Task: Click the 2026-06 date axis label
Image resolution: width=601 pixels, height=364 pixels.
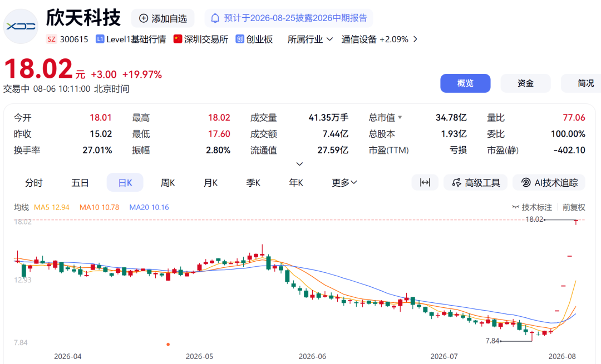Action: 312,356
